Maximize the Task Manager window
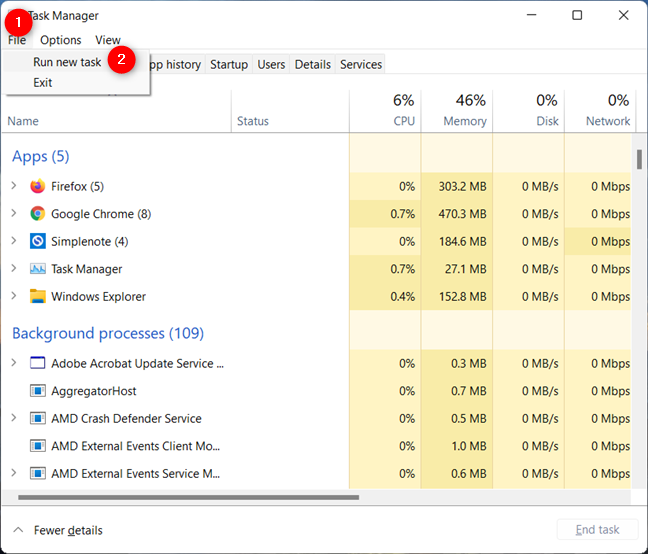The width and height of the screenshot is (648, 554). pyautogui.click(x=577, y=15)
